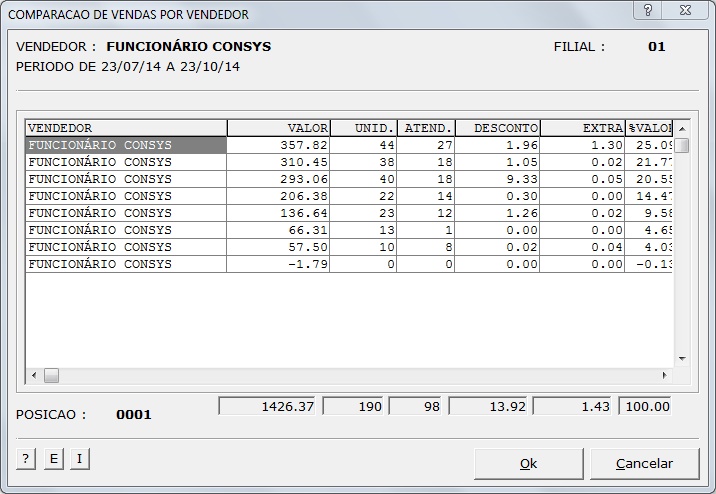This screenshot has height=494, width=716.
Task: Click attendance cell 27
Action: pyautogui.click(x=426, y=145)
